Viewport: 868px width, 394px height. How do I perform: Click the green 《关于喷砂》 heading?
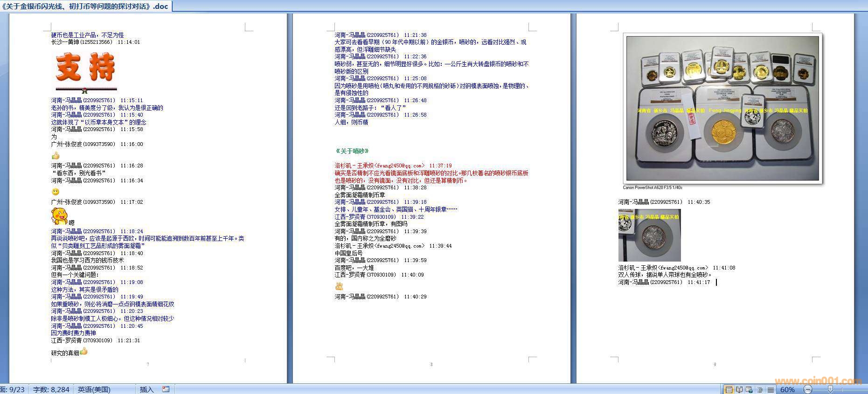click(352, 151)
